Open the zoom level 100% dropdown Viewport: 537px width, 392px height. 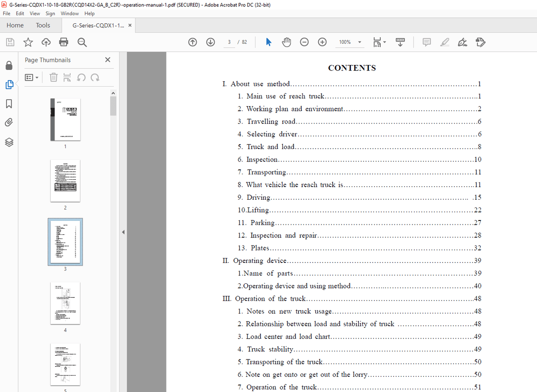click(359, 42)
